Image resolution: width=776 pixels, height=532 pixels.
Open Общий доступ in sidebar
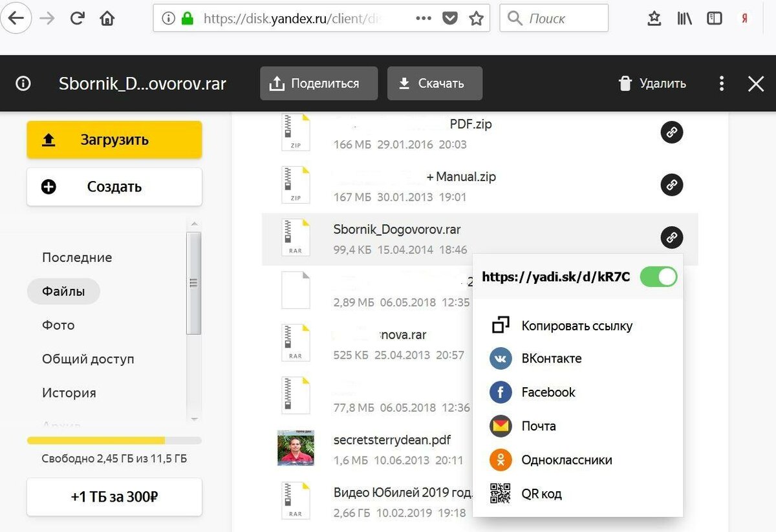88,359
